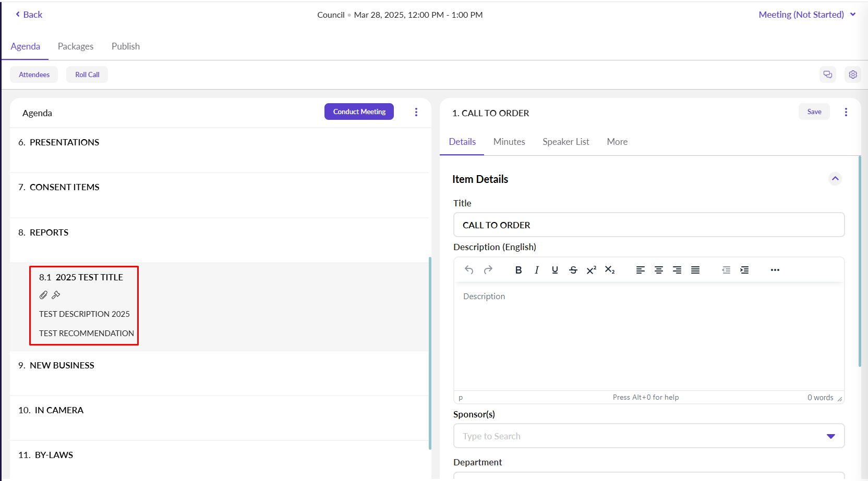Click the Roll Call button
This screenshot has height=481, width=868.
coord(87,75)
